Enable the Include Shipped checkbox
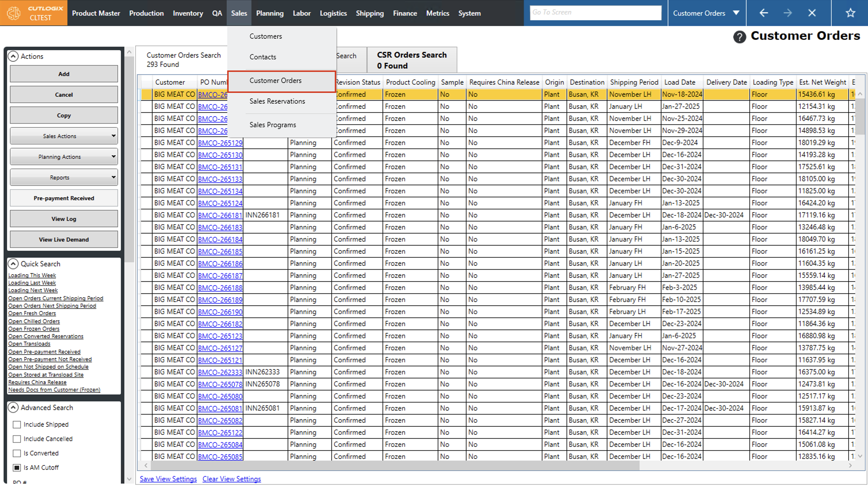Screen dimensions: 868x486 pyautogui.click(x=17, y=425)
